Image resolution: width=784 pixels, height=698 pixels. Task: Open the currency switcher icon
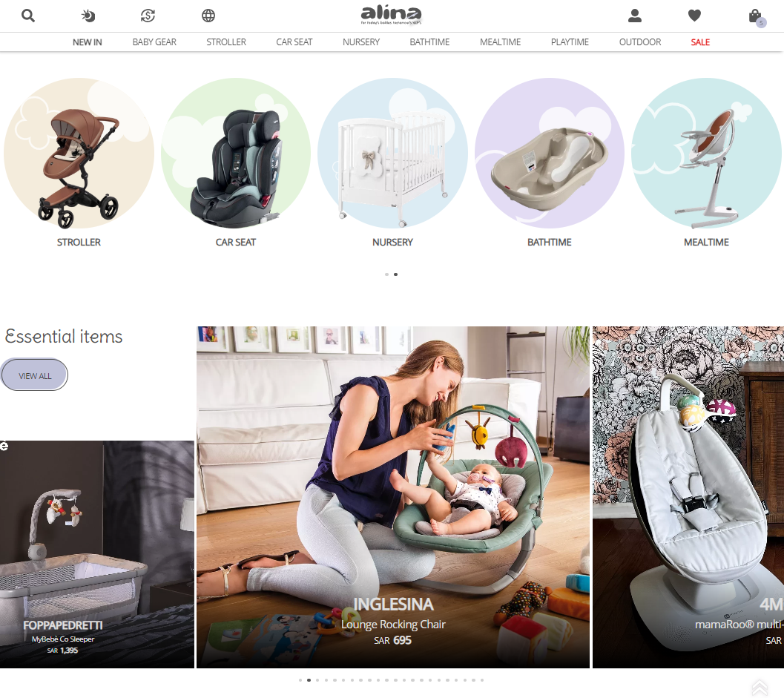coord(148,16)
